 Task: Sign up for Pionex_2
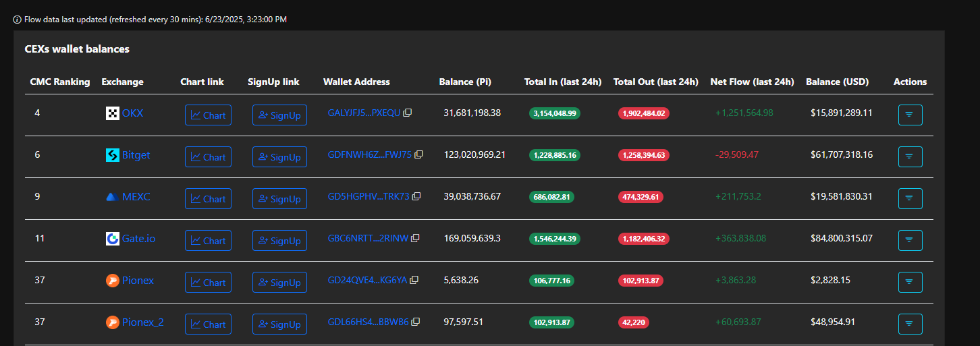click(279, 324)
